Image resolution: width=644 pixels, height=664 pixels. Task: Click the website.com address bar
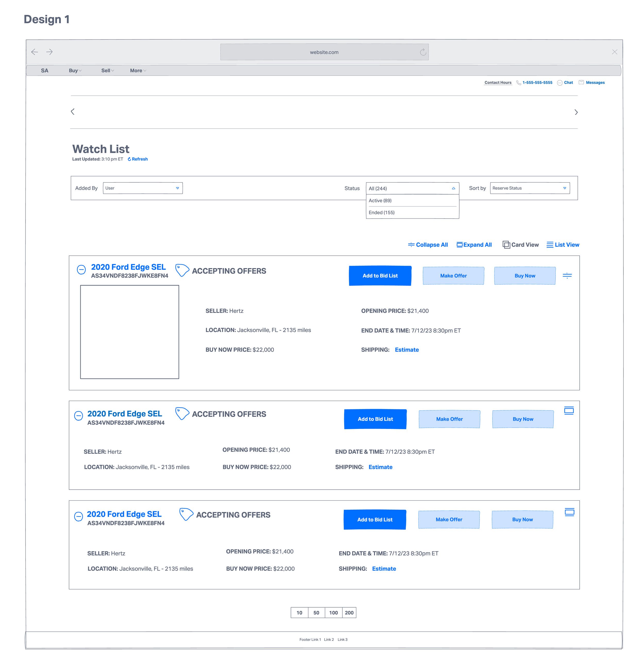[324, 52]
